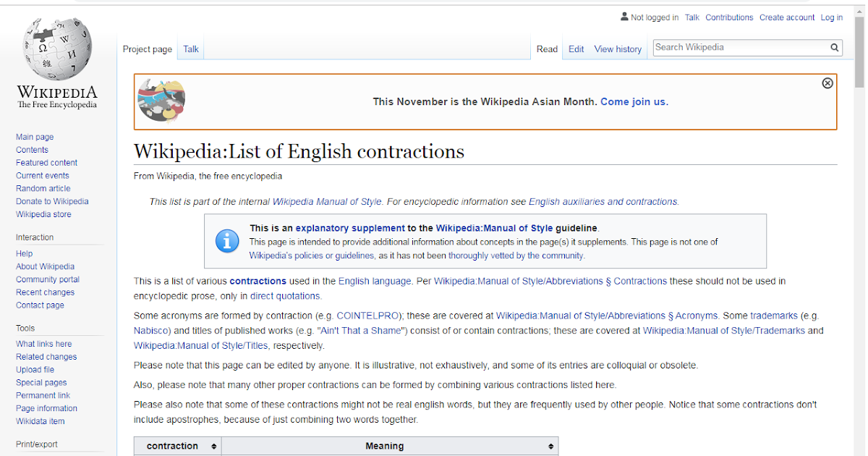Open the bold contractions link
This screenshot has width=868, height=456.
click(x=258, y=281)
